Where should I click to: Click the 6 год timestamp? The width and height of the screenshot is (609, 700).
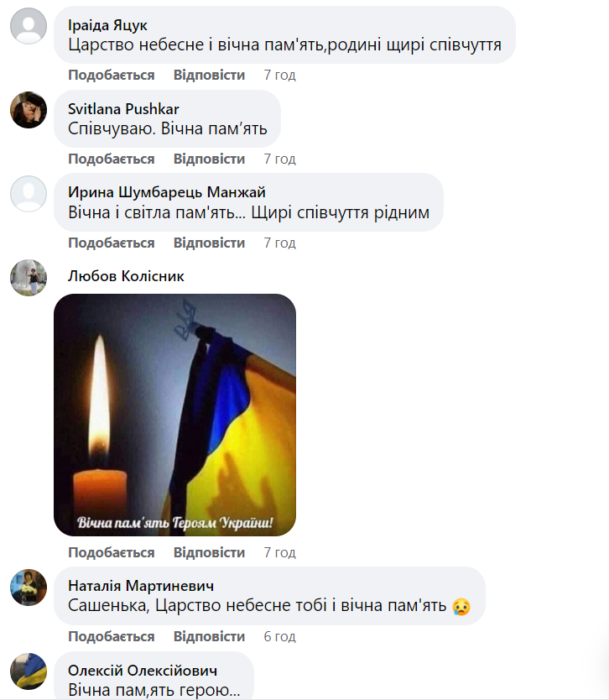click(279, 636)
